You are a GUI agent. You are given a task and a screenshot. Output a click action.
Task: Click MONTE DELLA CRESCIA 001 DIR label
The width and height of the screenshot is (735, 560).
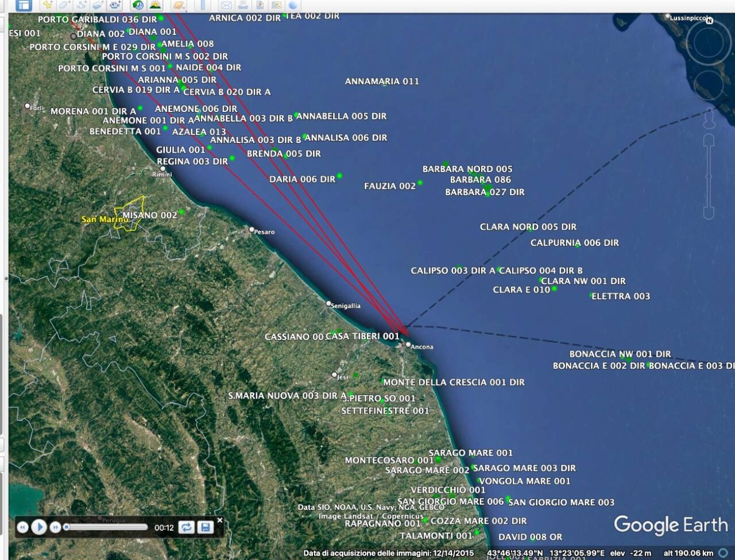[x=454, y=382]
